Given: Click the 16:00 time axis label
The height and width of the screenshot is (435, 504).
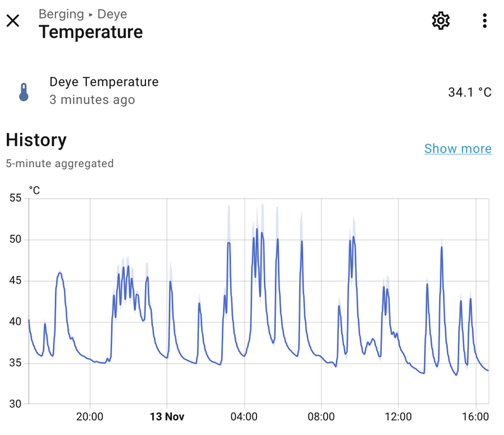Looking at the screenshot, I should click(x=475, y=417).
